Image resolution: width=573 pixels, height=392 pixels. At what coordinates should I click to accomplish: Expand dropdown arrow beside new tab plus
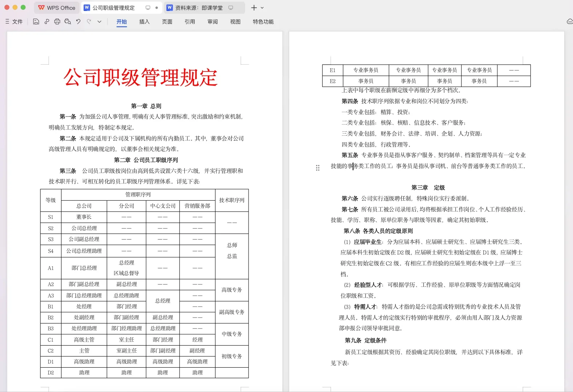tap(262, 8)
